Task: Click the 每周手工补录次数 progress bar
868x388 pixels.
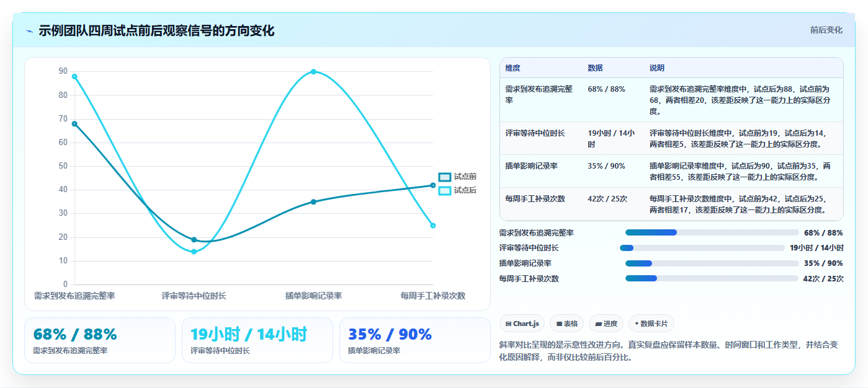Action: pyautogui.click(x=712, y=278)
